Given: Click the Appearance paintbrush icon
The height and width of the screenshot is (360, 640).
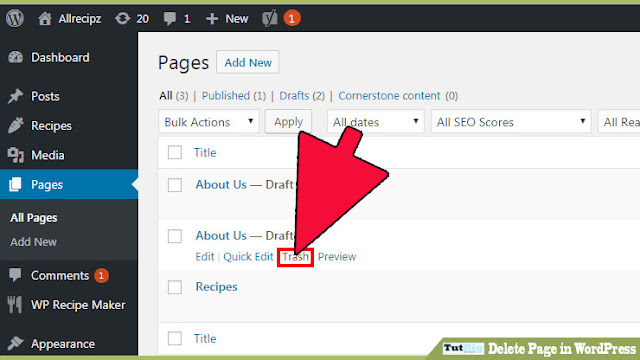Looking at the screenshot, I should [x=16, y=344].
